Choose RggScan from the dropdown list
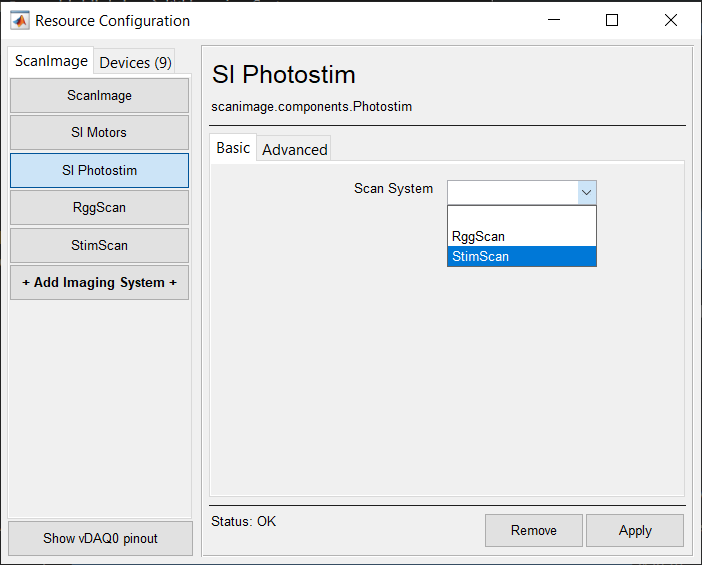 click(522, 236)
